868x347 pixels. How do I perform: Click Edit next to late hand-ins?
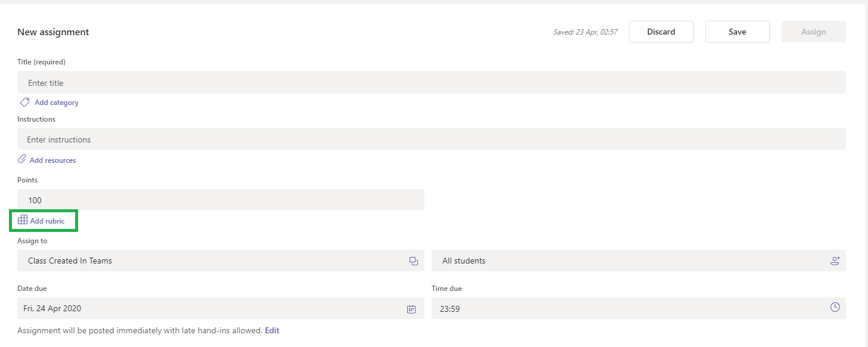point(272,330)
